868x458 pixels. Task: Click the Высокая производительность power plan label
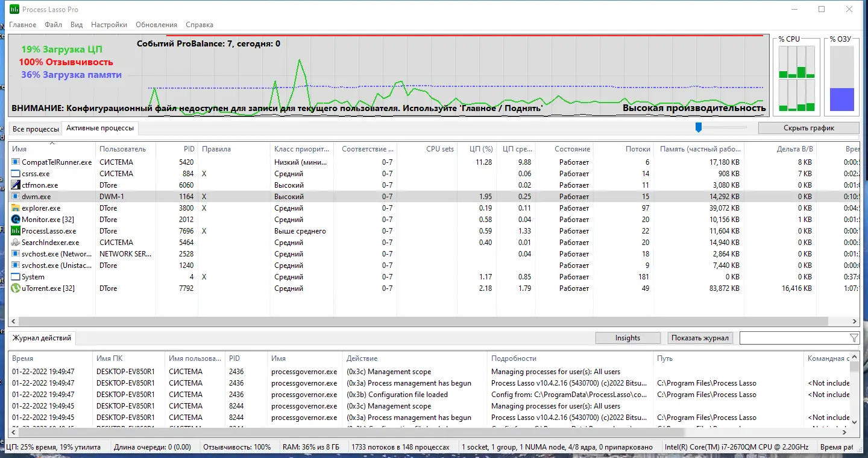coord(694,108)
